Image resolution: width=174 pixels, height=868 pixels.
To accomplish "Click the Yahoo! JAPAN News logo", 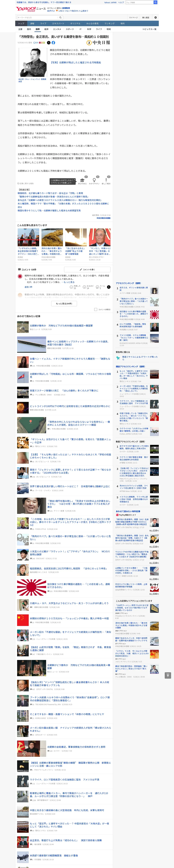I will 31,9.
